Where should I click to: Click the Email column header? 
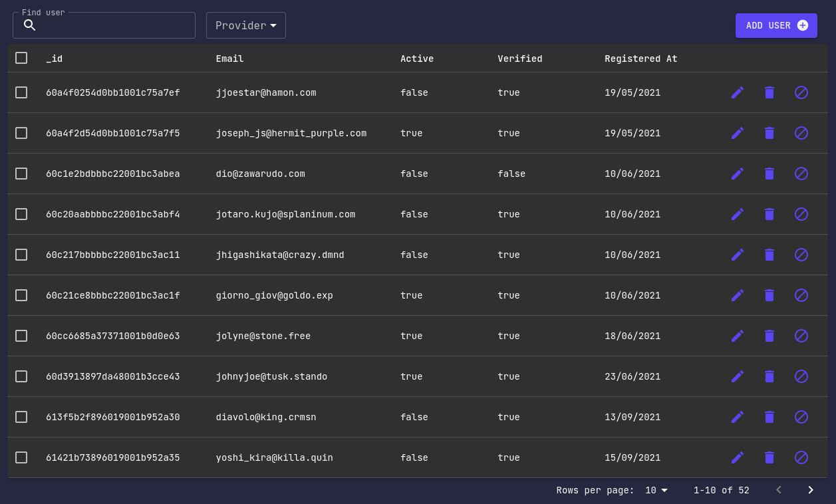(x=230, y=59)
